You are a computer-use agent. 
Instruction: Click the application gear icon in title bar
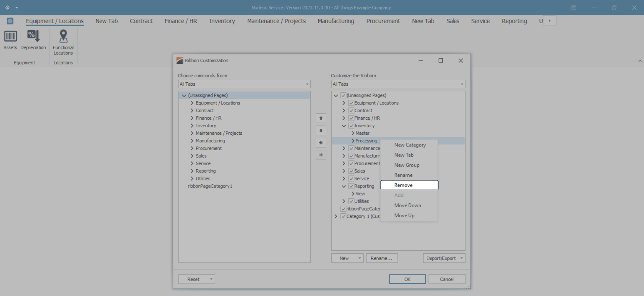point(7,7)
